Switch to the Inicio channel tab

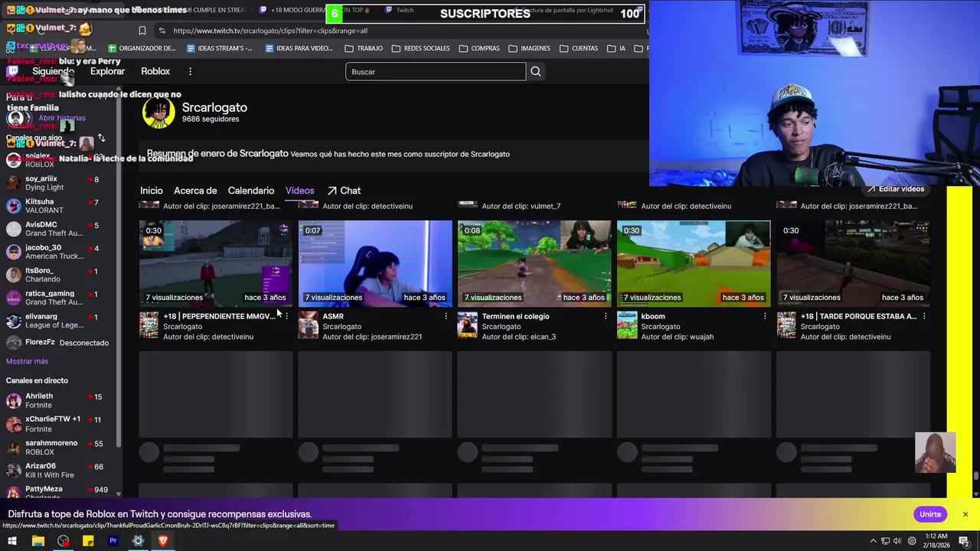(x=152, y=191)
